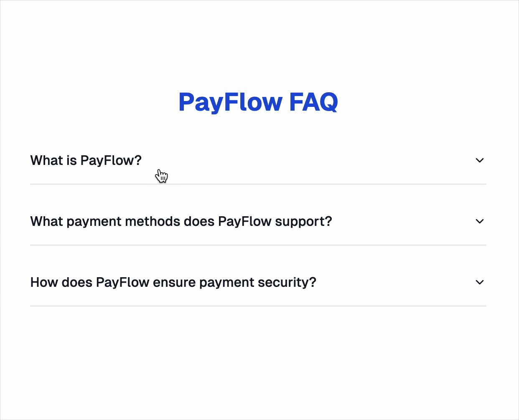Expand "What payment methods does PayFlow support?"

pyautogui.click(x=258, y=221)
